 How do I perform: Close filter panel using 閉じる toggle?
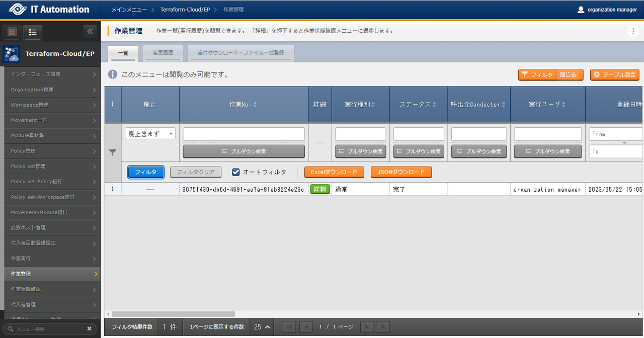[x=570, y=75]
